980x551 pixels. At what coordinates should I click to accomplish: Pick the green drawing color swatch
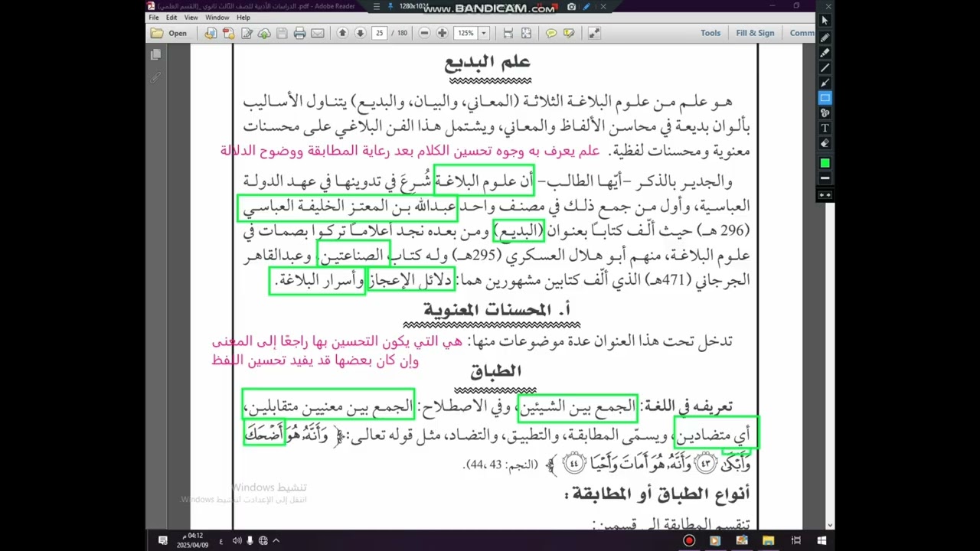coord(825,163)
